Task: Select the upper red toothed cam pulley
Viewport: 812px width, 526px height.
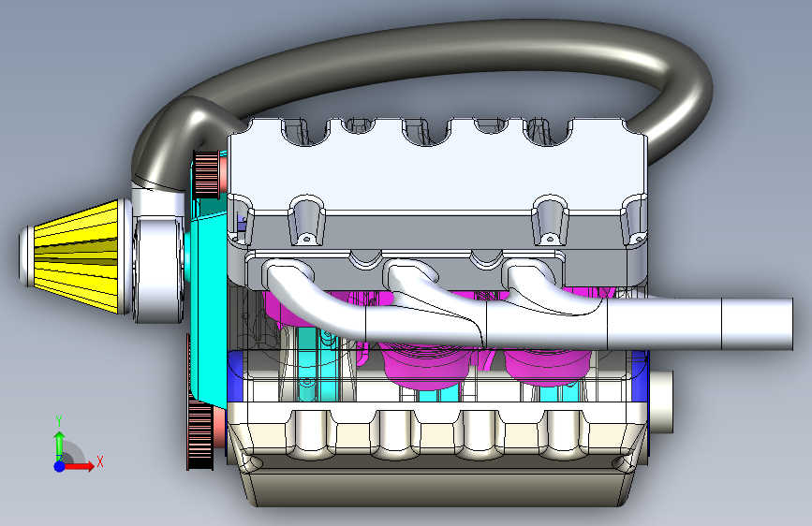Action: (x=206, y=174)
